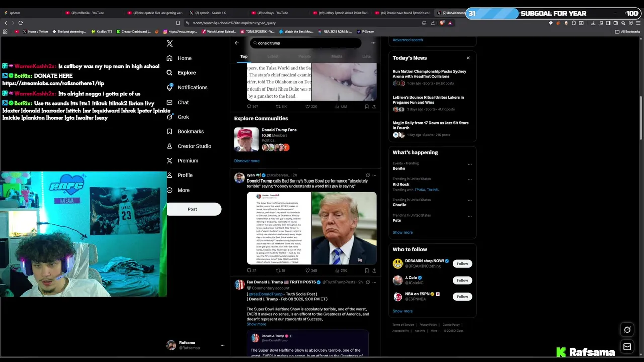Click the Post button
The image size is (644, 362).
[194, 209]
